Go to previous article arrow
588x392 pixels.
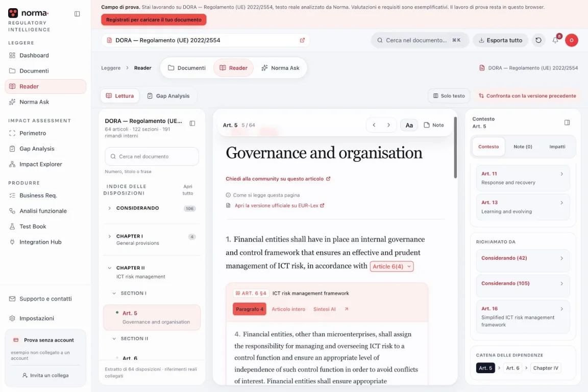pyautogui.click(x=374, y=125)
